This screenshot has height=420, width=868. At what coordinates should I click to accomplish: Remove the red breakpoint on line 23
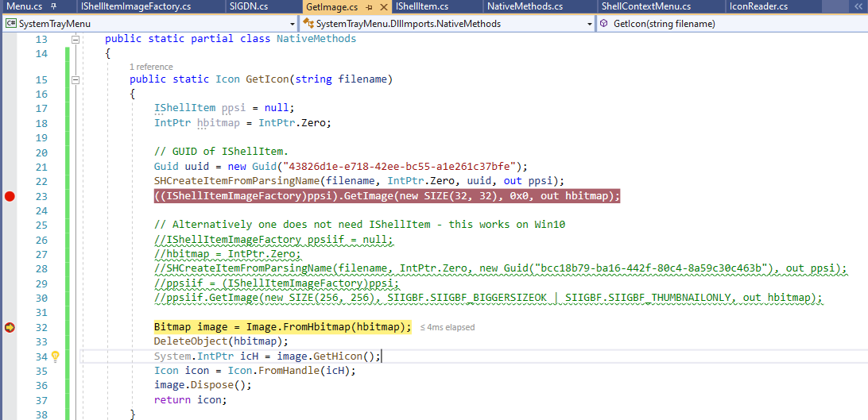pyautogui.click(x=9, y=196)
